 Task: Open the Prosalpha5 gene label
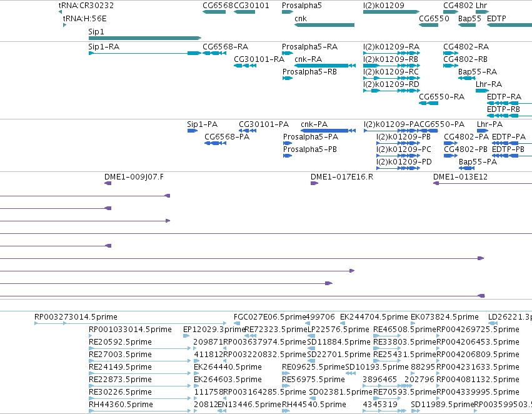[x=301, y=6]
